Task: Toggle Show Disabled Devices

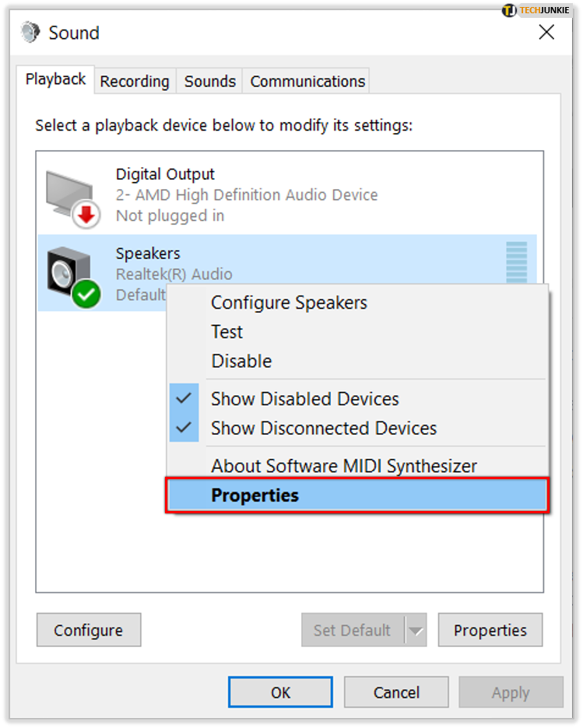Action: click(x=304, y=398)
